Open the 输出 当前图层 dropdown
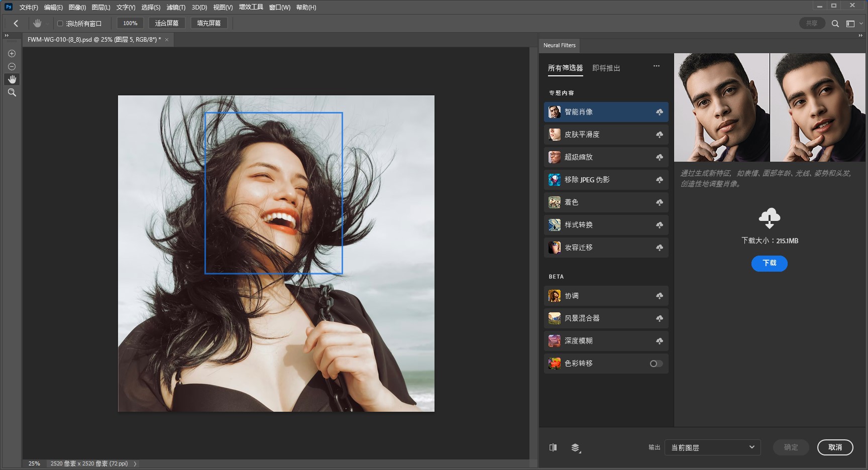868x470 pixels. click(x=712, y=447)
